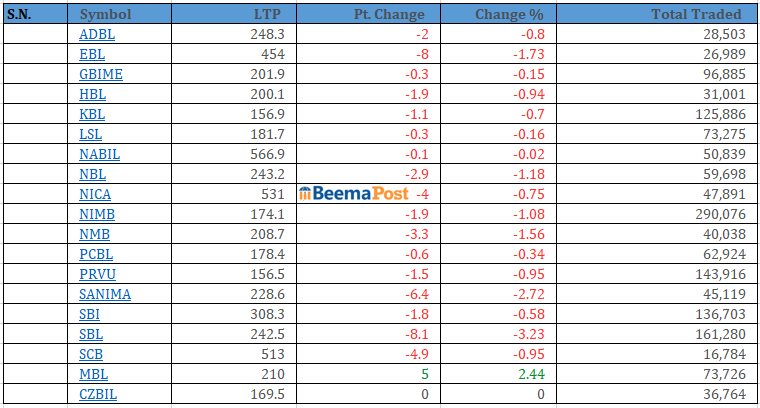The height and width of the screenshot is (408, 760).
Task: Click the Change % column header
Action: [508, 14]
